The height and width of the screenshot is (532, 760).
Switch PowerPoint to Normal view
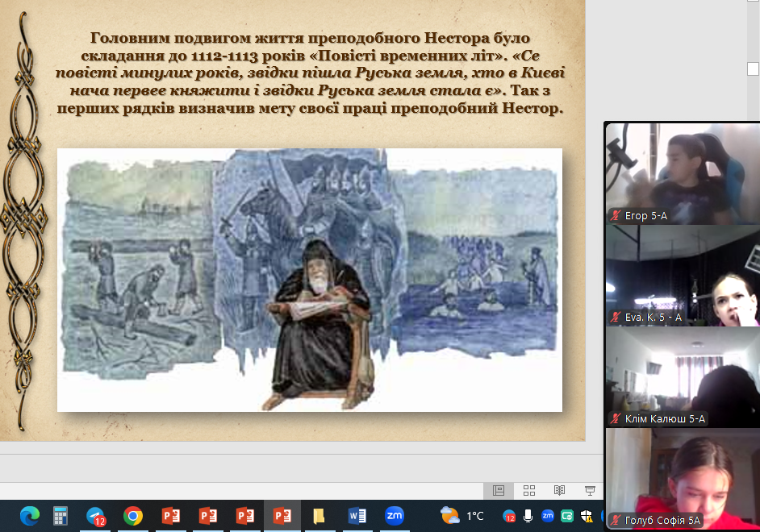click(x=499, y=490)
